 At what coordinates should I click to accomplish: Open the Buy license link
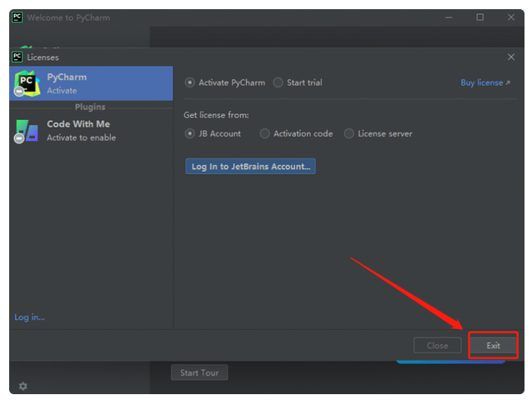(x=485, y=82)
